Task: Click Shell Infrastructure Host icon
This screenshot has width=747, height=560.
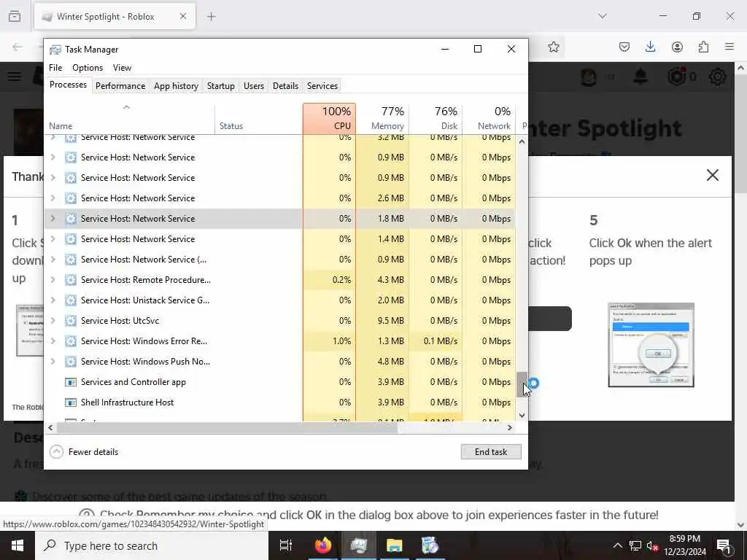Action: [x=71, y=402]
